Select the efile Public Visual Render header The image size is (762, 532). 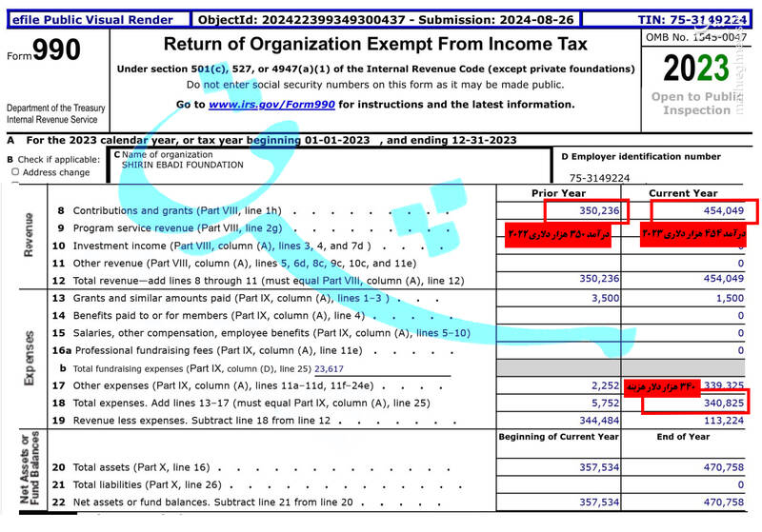click(x=92, y=19)
